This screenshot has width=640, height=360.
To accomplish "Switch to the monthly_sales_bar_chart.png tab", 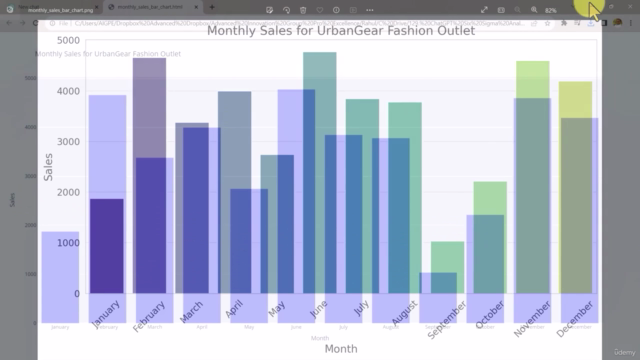I will point(60,10).
